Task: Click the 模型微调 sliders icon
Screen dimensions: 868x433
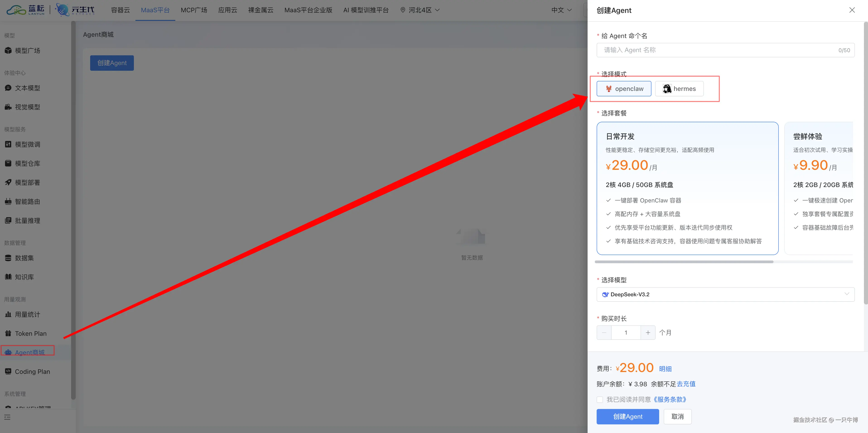Action: [8, 144]
